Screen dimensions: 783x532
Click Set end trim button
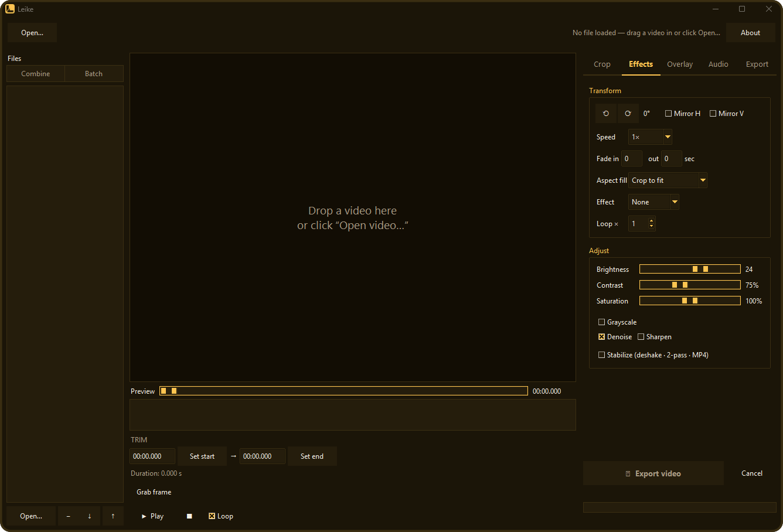point(312,456)
